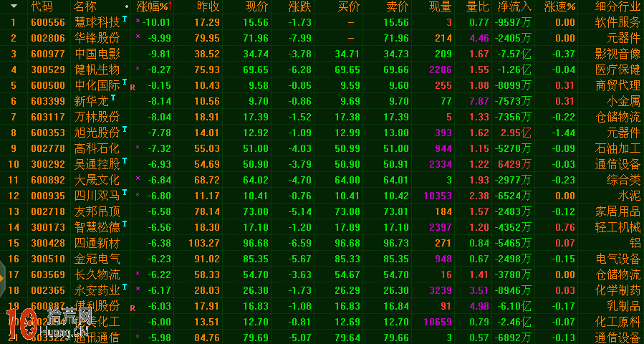The image size is (644, 344).
Task: Click current price 96.68 for 四通新材
Action: [256, 243]
